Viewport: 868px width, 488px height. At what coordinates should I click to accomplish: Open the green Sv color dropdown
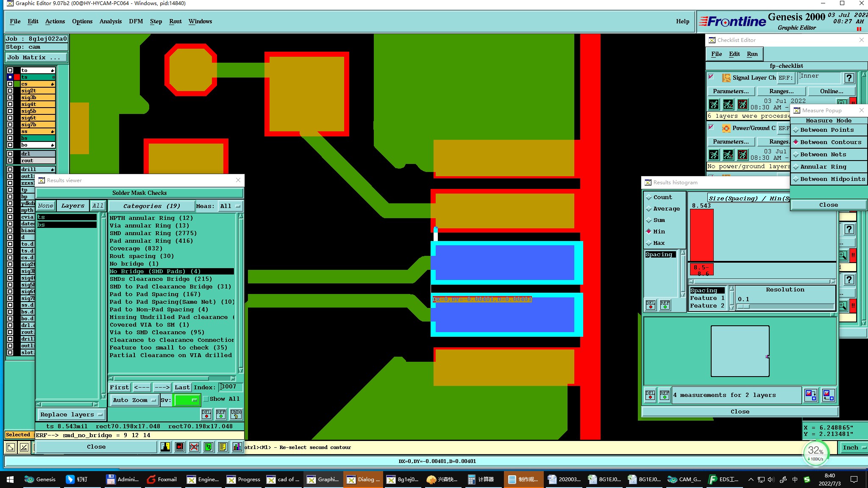point(186,400)
